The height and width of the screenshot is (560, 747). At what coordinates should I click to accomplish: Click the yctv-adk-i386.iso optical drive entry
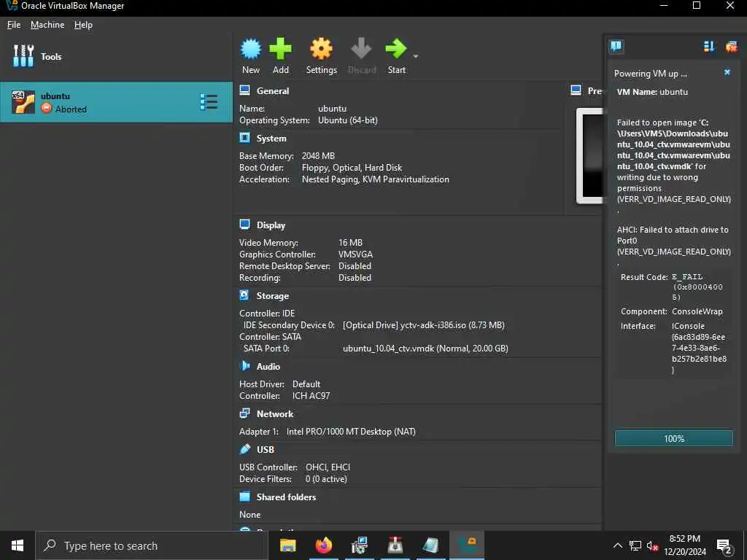point(423,325)
